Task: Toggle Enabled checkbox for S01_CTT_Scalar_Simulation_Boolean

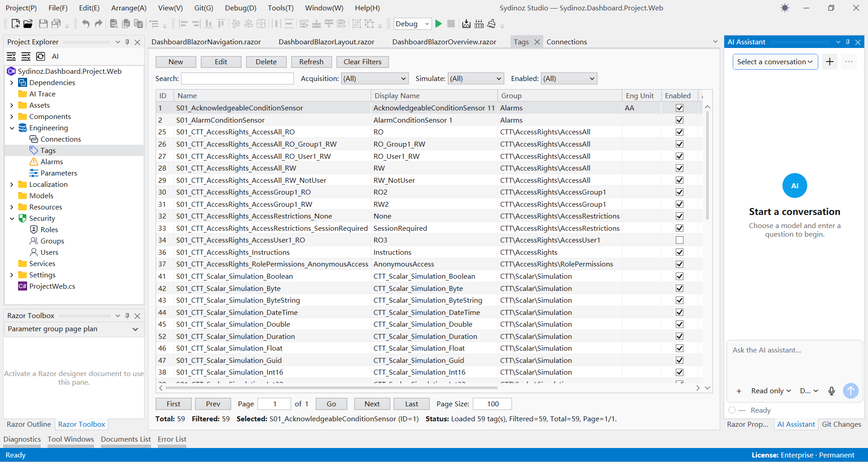Action: coord(679,276)
